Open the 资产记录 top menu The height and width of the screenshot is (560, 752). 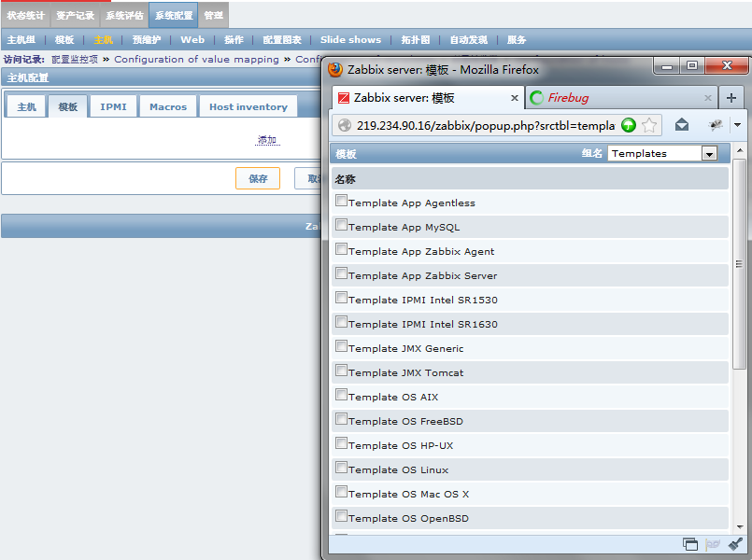(x=75, y=15)
